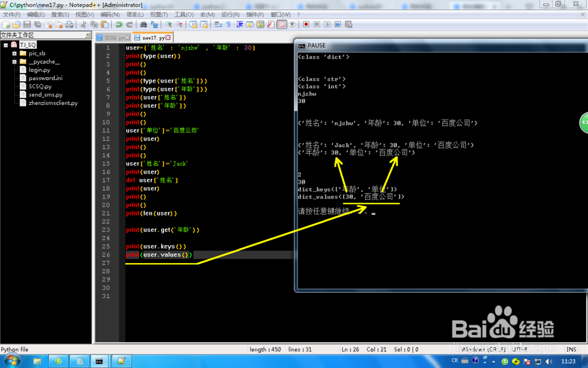Open the system volume slider
This screenshot has width=588, height=368.
point(549,360)
